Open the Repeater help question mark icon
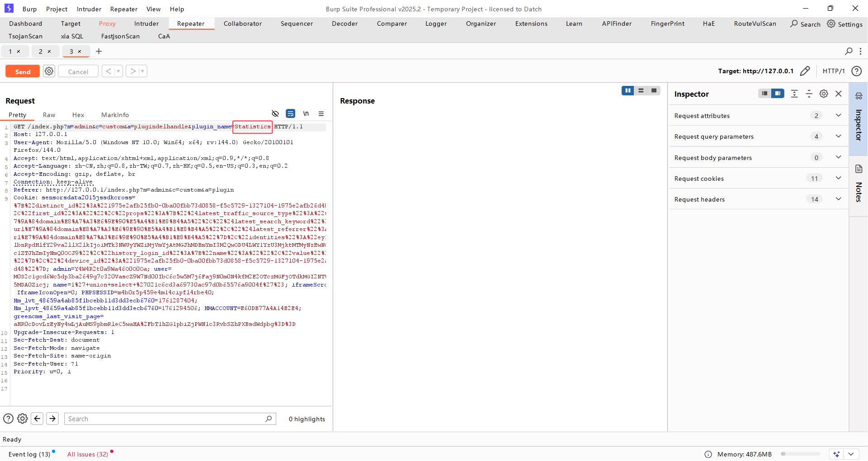Viewport: 868px width, 461px height. point(856,71)
